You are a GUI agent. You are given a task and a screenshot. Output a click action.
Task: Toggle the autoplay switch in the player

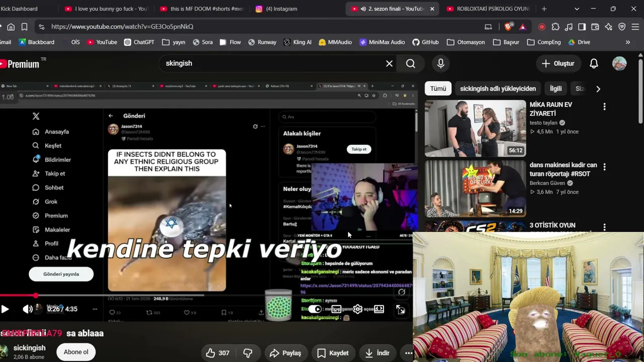pos(315,309)
